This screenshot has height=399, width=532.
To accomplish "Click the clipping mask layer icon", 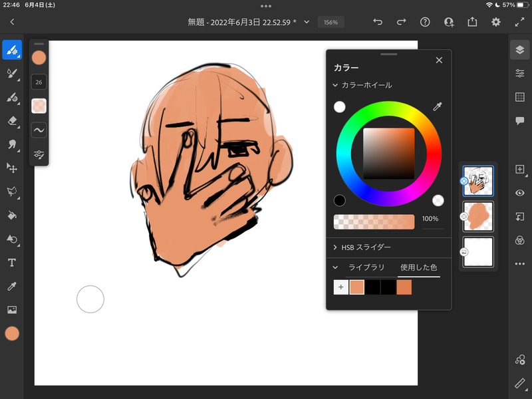I will tap(520, 217).
